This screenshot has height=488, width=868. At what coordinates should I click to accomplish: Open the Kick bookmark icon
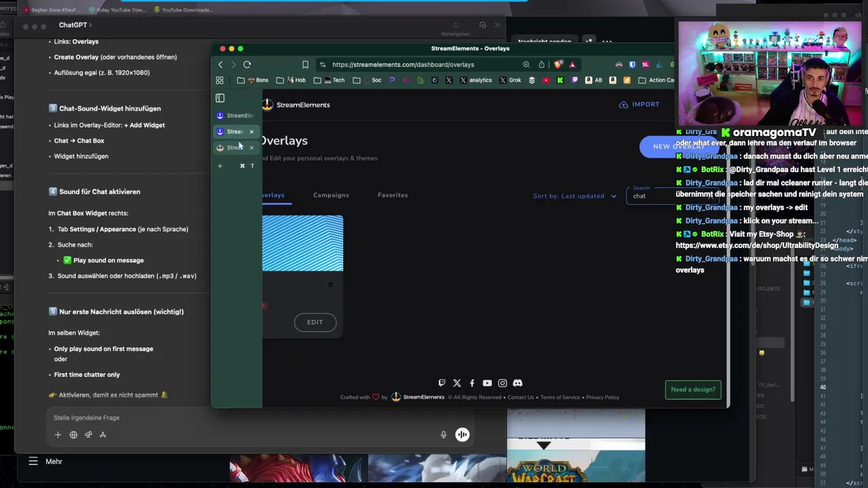coord(560,80)
